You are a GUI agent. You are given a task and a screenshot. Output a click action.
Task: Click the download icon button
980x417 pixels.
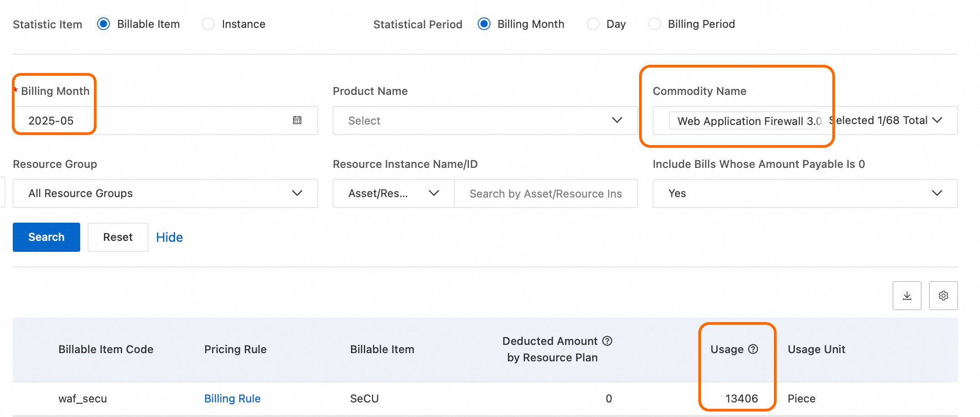tap(907, 296)
